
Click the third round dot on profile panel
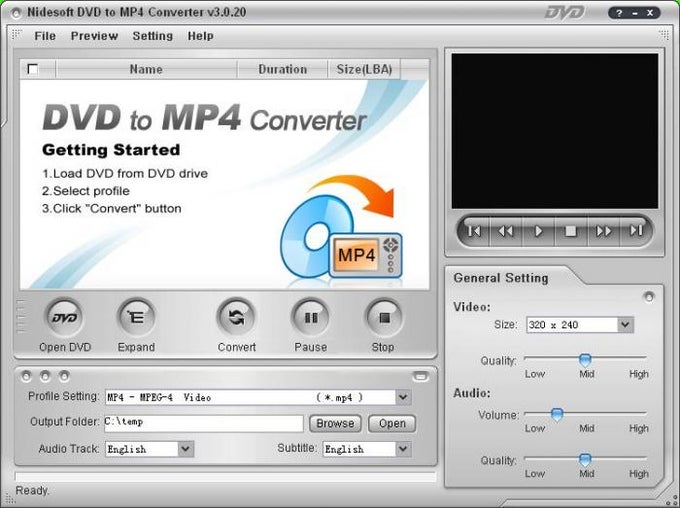click(x=64, y=376)
